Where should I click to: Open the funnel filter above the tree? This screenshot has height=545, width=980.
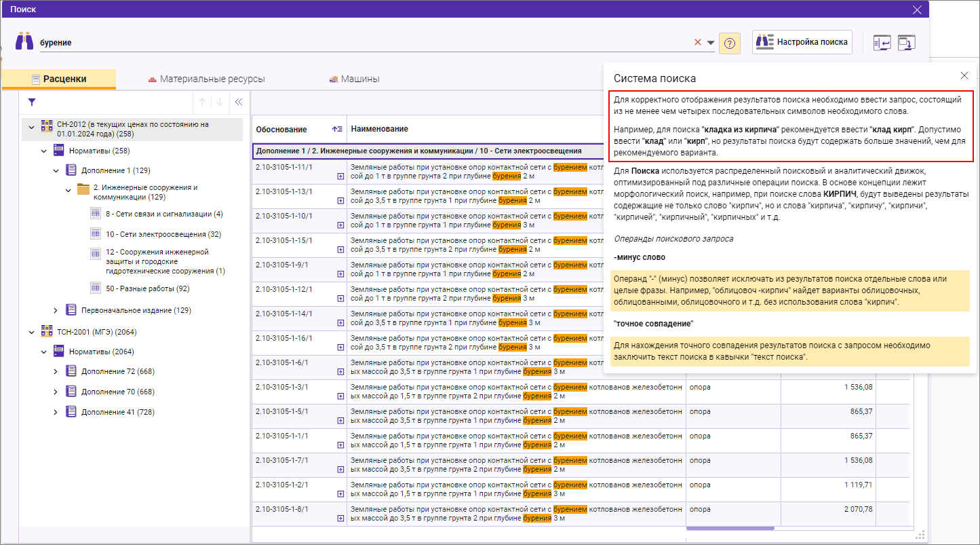click(x=32, y=102)
